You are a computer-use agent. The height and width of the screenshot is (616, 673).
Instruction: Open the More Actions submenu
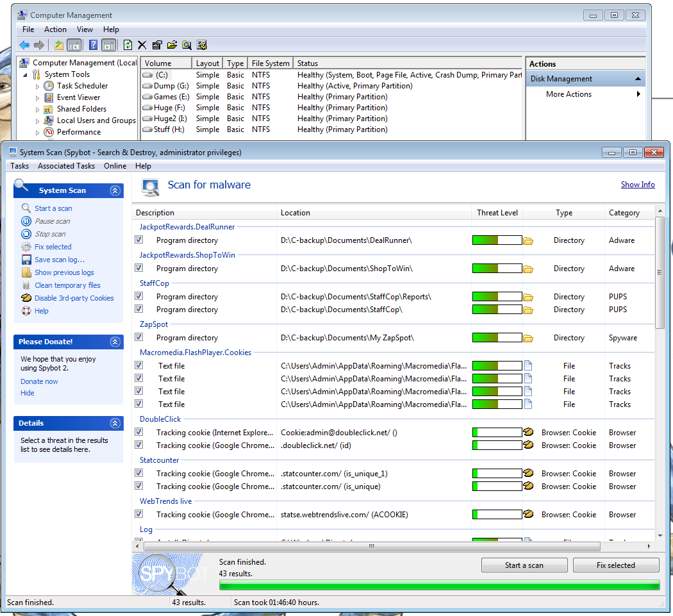586,94
